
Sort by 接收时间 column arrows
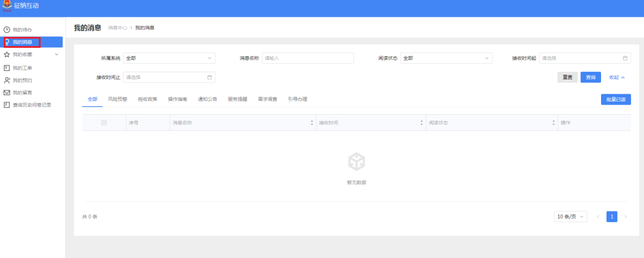click(422, 122)
